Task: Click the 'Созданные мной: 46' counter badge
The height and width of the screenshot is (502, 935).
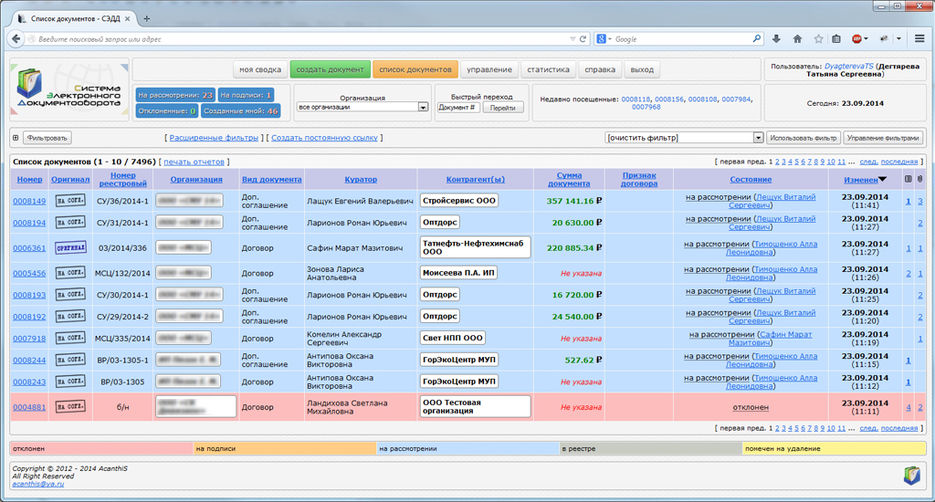Action: 240,111
